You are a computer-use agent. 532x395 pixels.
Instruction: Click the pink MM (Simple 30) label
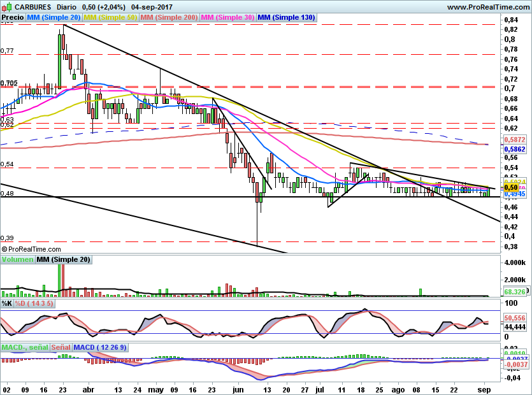click(x=227, y=18)
